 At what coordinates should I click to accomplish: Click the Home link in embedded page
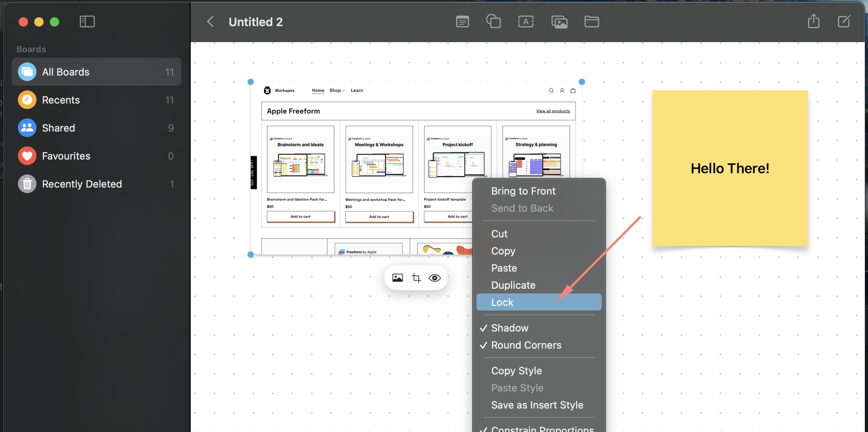(318, 91)
